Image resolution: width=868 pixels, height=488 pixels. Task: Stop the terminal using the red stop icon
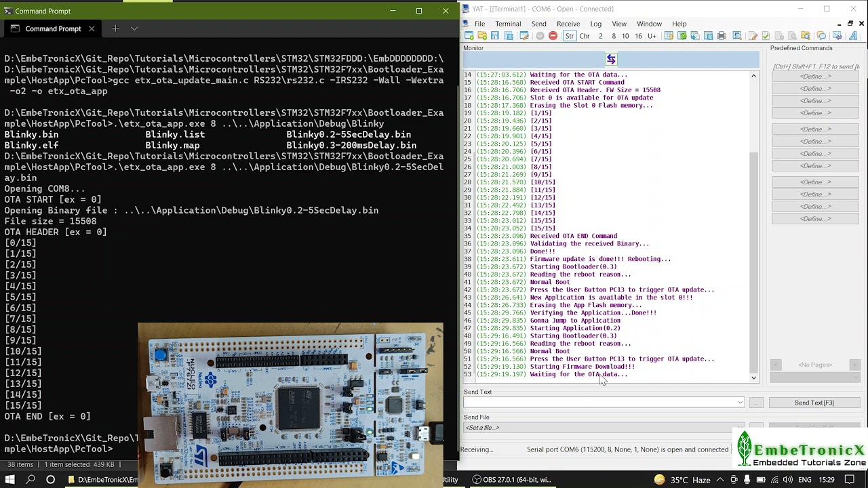[553, 36]
